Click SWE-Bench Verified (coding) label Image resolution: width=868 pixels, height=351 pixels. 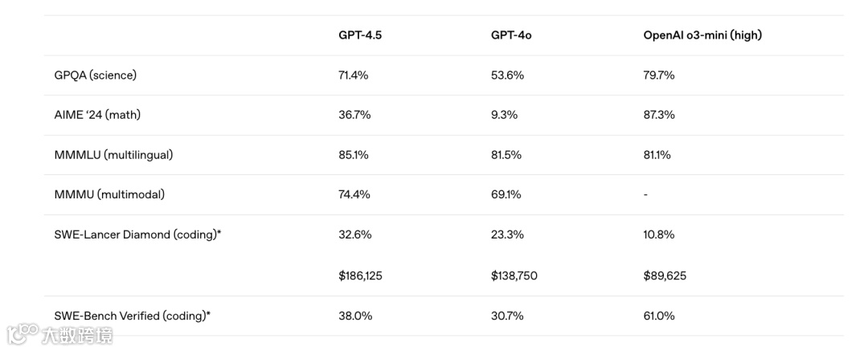[133, 316]
